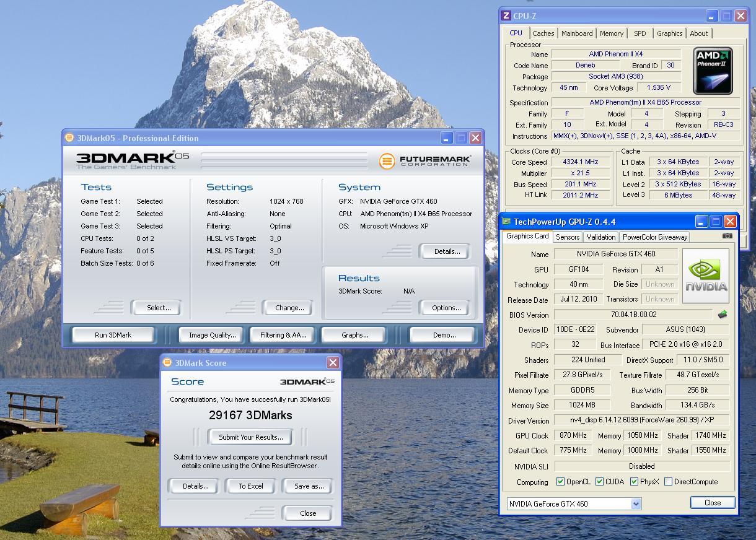
Task: Click the Specification field in CPU-Z
Action: click(646, 103)
